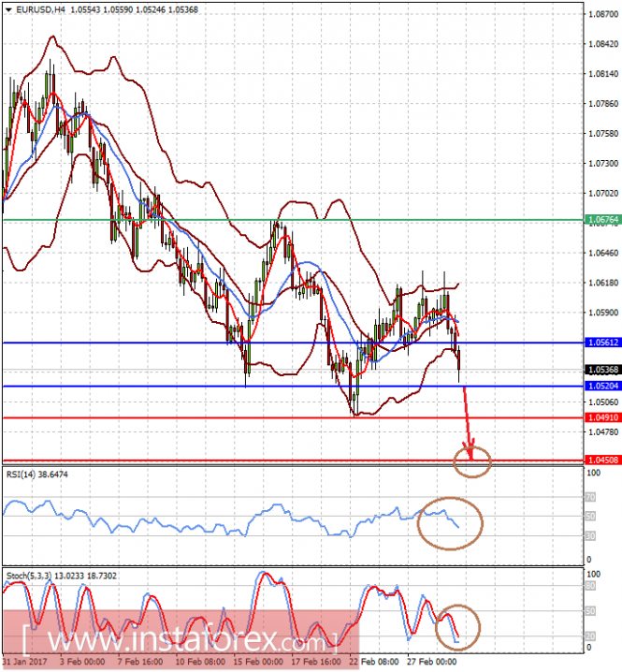Click the current price 1.05368 tag
Screen dimensions: 622x672
(x=603, y=370)
